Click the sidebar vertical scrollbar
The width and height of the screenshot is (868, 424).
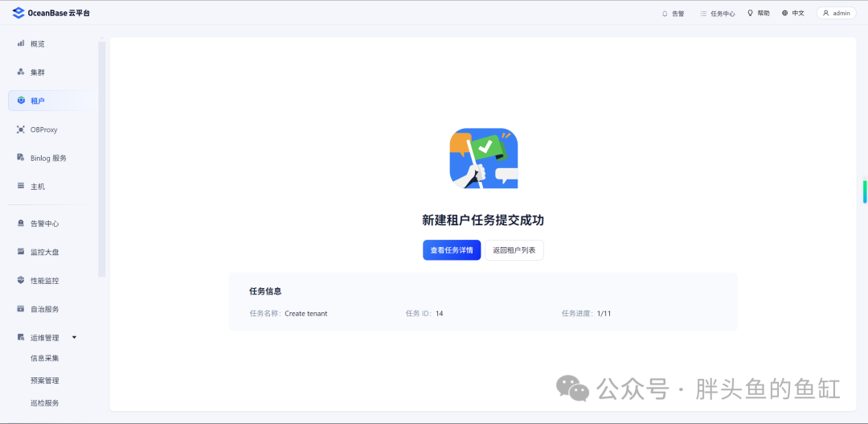pos(102,158)
